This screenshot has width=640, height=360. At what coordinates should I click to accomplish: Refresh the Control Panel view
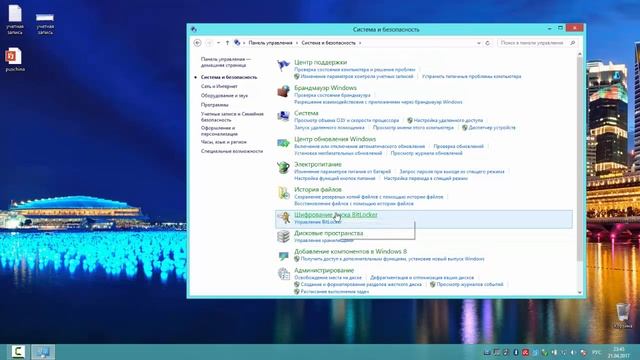pos(487,43)
